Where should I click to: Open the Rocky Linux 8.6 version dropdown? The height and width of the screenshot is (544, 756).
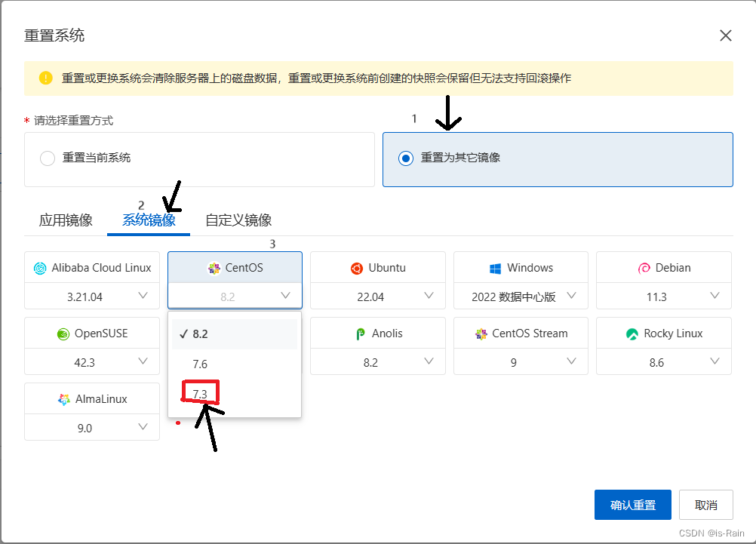pos(664,361)
